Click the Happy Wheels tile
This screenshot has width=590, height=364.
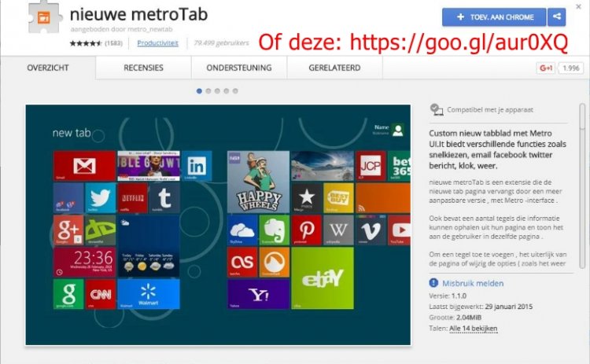click(259, 182)
